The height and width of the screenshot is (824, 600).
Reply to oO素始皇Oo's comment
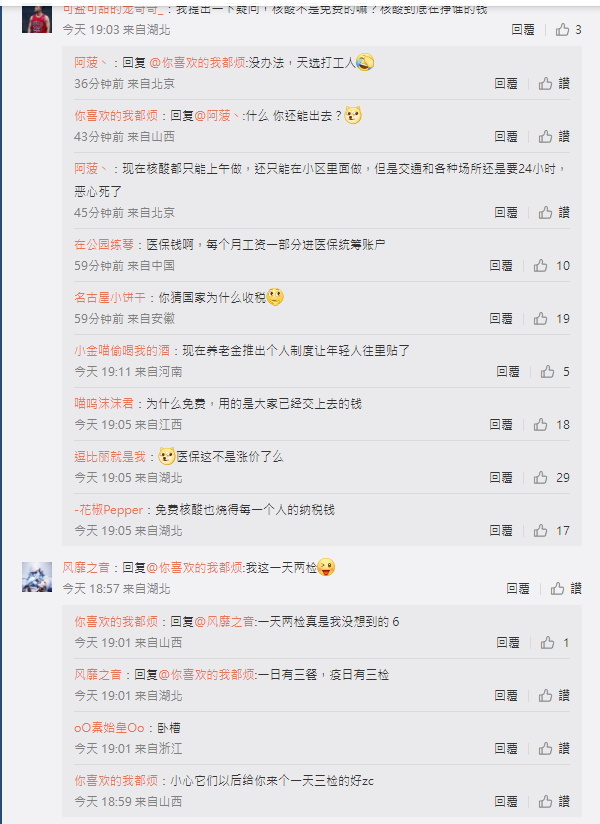pyautogui.click(x=506, y=748)
